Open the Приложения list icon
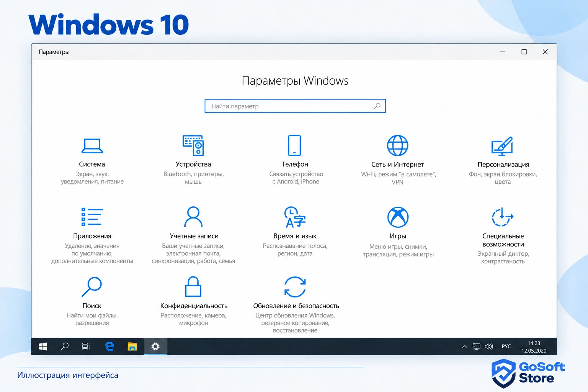Viewport: 588px width, 392px height. pos(92,217)
